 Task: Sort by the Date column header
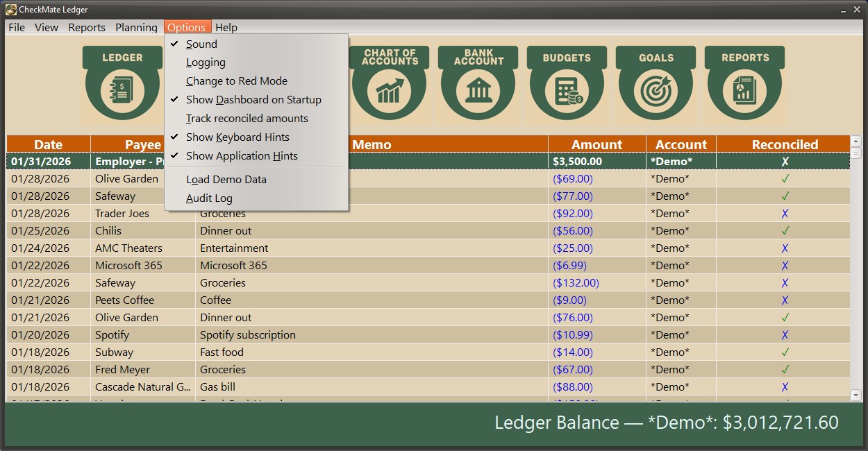[x=49, y=144]
